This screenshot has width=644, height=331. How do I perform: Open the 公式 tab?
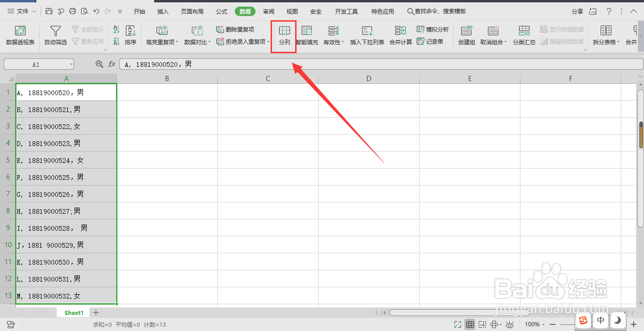click(221, 11)
